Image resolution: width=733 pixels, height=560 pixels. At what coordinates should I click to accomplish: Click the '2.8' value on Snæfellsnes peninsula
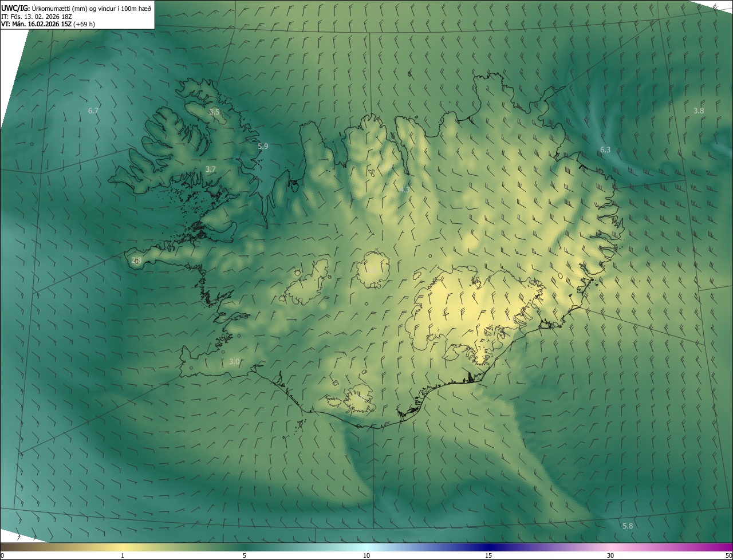(x=136, y=260)
